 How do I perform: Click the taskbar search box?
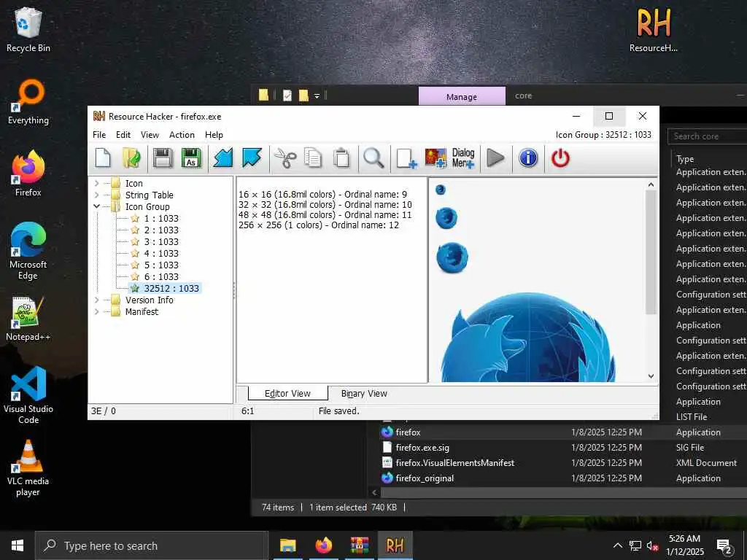[152, 545]
